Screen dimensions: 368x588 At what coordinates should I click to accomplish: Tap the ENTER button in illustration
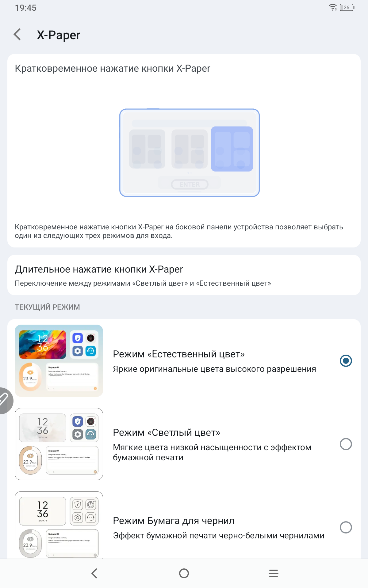click(190, 184)
